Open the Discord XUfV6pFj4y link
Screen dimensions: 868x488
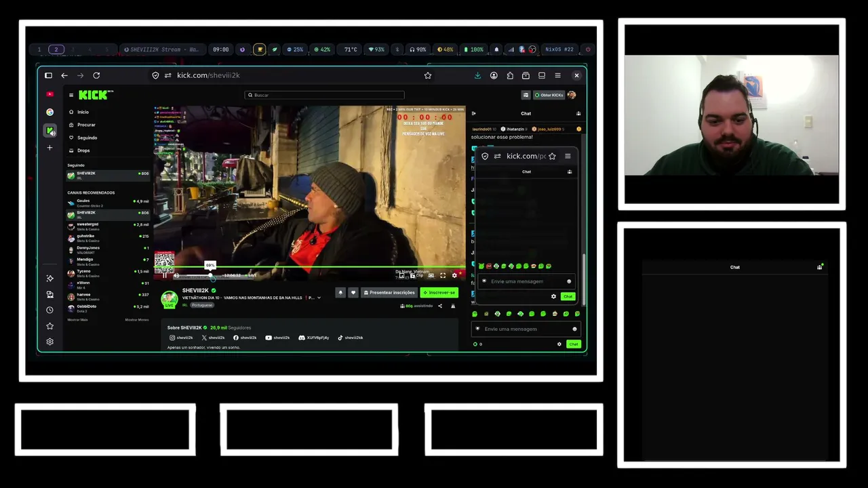click(314, 338)
